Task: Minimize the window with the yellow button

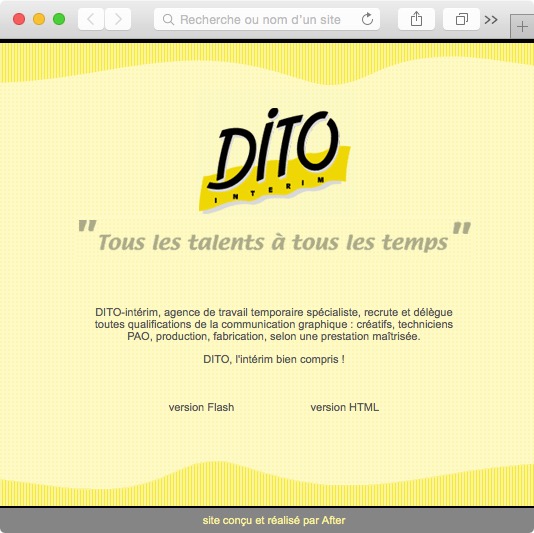Action: [39, 19]
